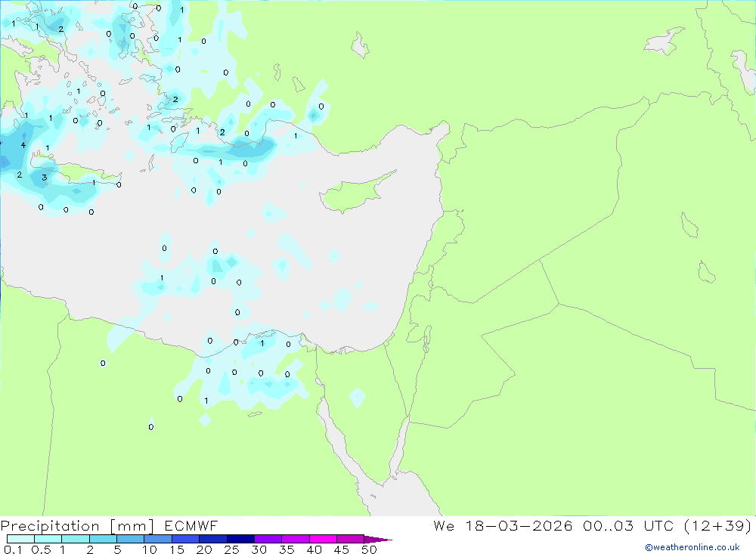Click the 35–40 mm purple legend swatch
Viewport: 756px width, 554px height.
click(296, 539)
